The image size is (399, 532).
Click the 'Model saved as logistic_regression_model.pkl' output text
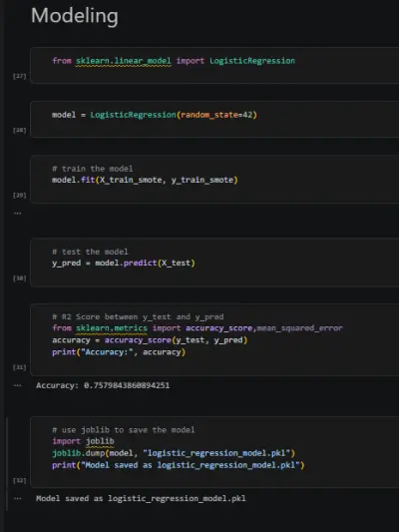pos(141,498)
